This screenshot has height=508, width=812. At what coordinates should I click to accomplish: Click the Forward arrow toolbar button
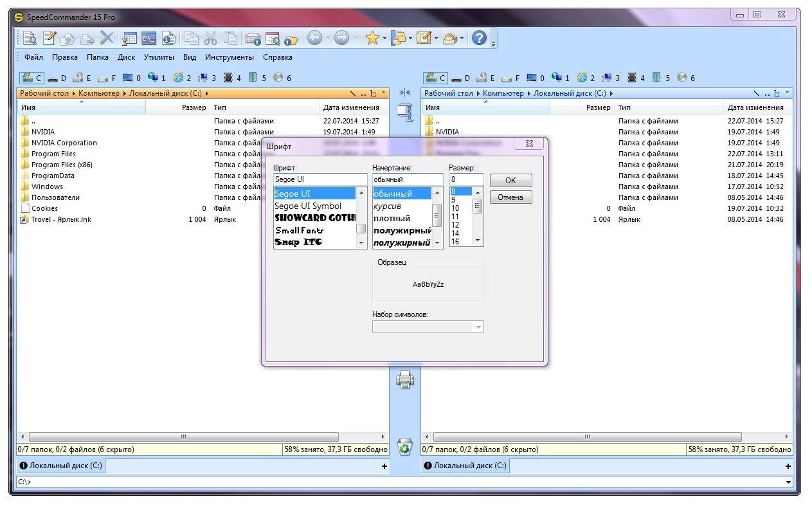[341, 39]
